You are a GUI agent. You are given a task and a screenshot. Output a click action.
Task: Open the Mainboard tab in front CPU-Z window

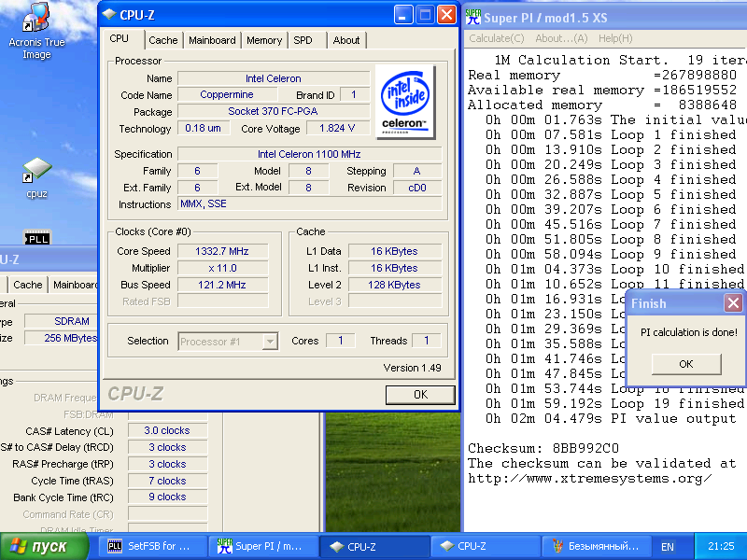click(212, 40)
